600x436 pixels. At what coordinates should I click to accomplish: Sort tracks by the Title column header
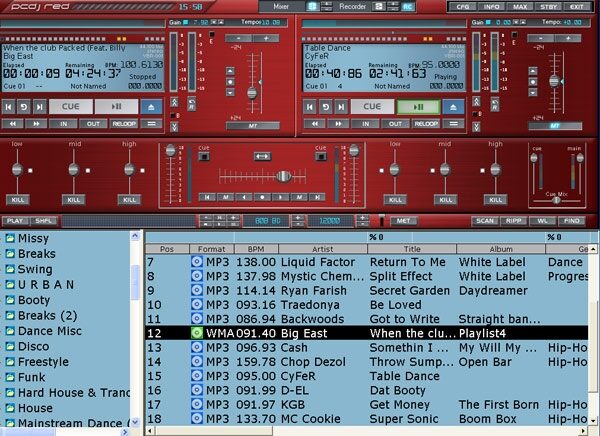pyautogui.click(x=412, y=249)
